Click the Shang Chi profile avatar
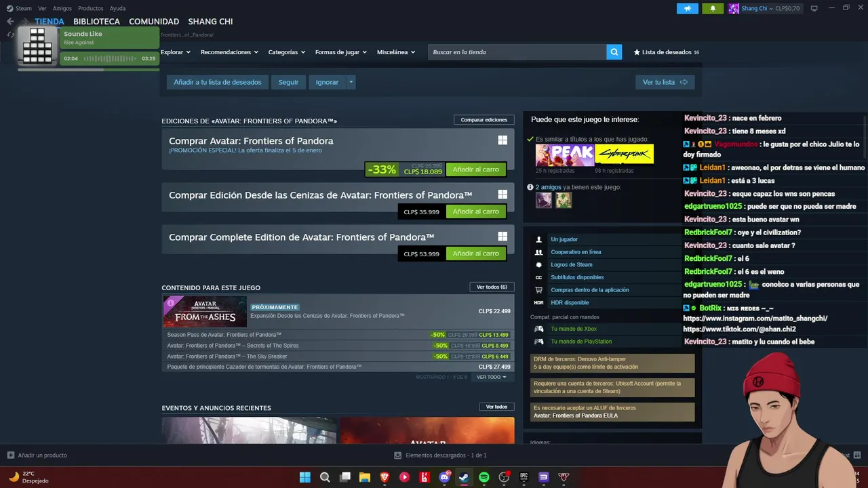The image size is (868, 488). [734, 8]
